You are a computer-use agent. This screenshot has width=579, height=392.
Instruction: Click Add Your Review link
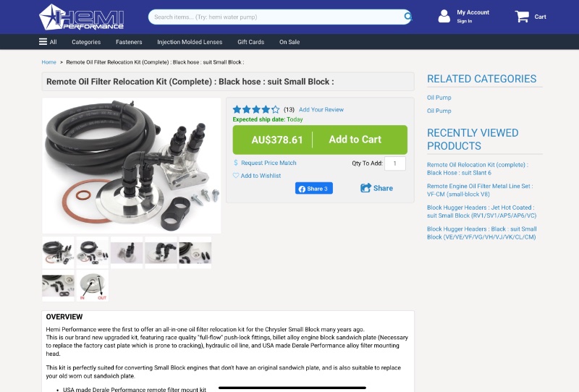321,110
